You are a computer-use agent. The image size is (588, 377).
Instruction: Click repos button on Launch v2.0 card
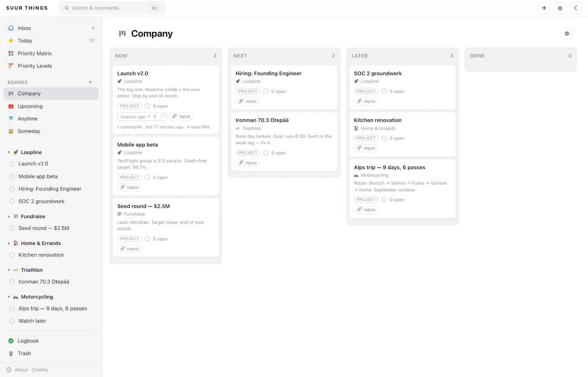[181, 116]
